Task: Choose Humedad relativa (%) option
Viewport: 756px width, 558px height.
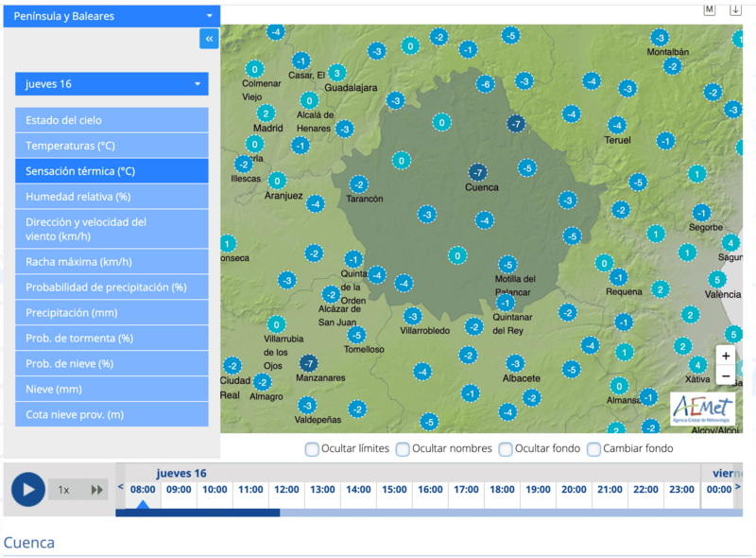Action: (112, 197)
